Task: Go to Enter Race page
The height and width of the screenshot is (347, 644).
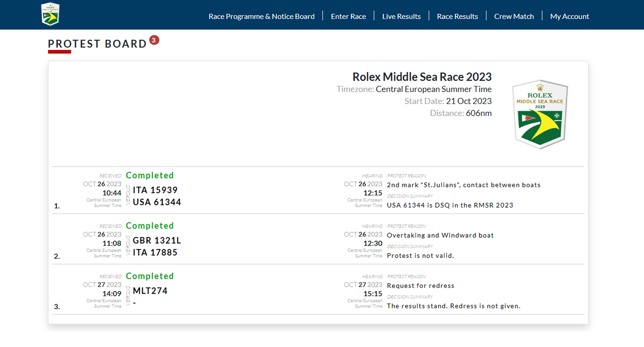Action: (x=348, y=16)
